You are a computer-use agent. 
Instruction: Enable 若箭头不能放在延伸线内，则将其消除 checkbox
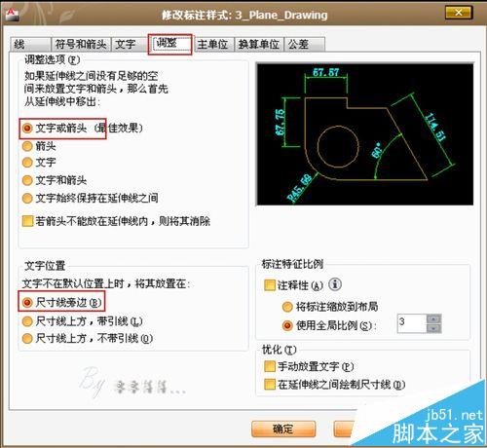pos(27,221)
